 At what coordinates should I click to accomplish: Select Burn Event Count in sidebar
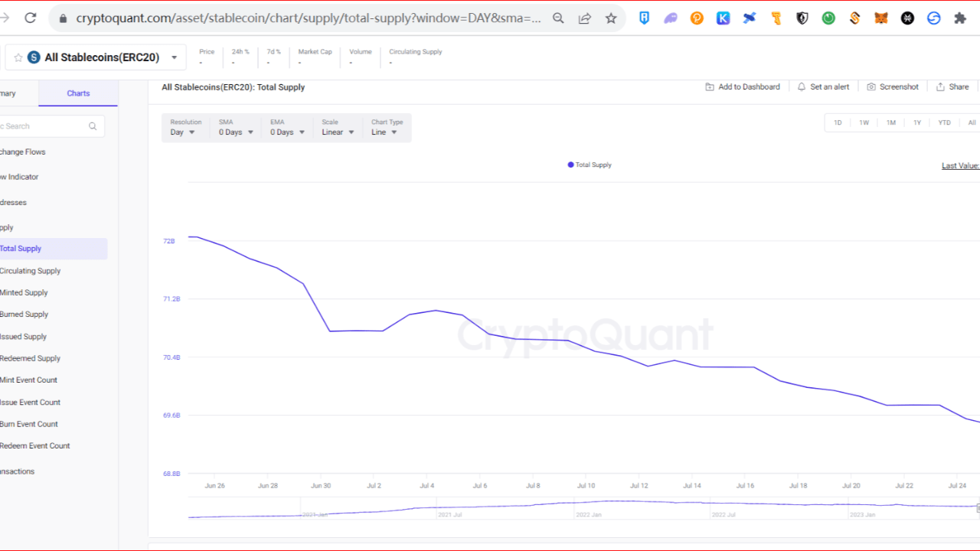click(x=29, y=424)
